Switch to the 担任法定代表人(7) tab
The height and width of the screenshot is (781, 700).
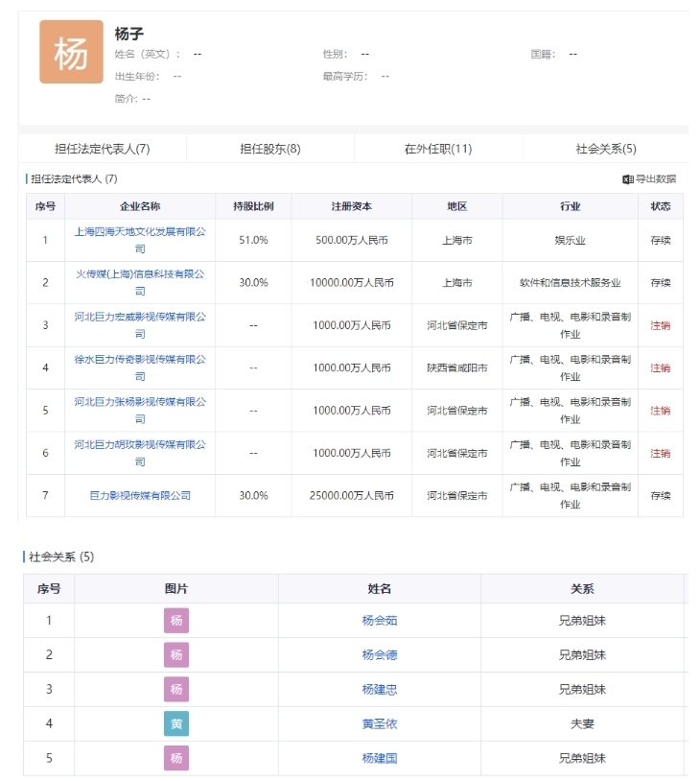point(102,149)
